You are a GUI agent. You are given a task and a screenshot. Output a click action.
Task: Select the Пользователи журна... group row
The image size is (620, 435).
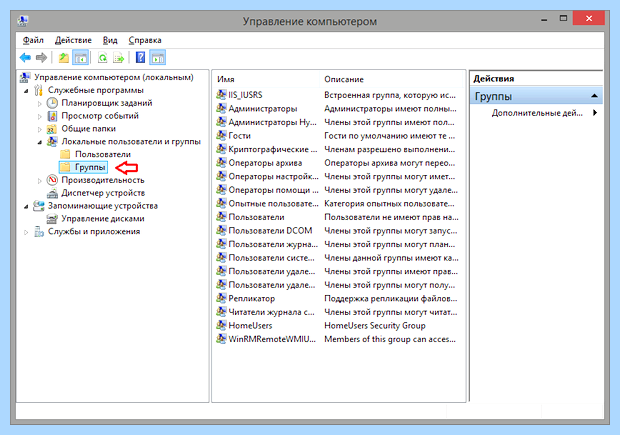[x=338, y=244]
